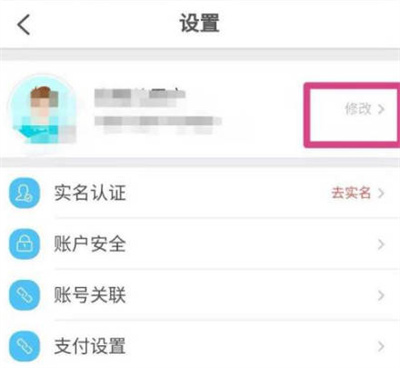Viewport: 400px width, 368px height.
Task: Open the 账户安全 menu row
Action: point(200,244)
